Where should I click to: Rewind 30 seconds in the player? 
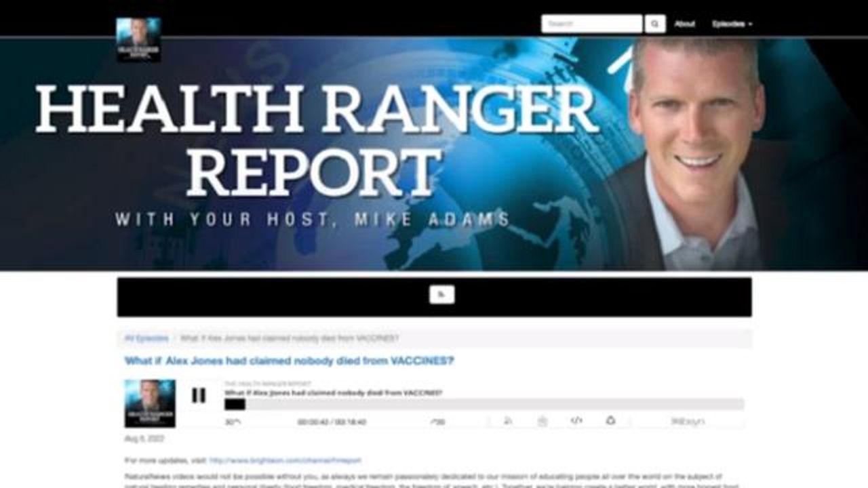click(233, 422)
